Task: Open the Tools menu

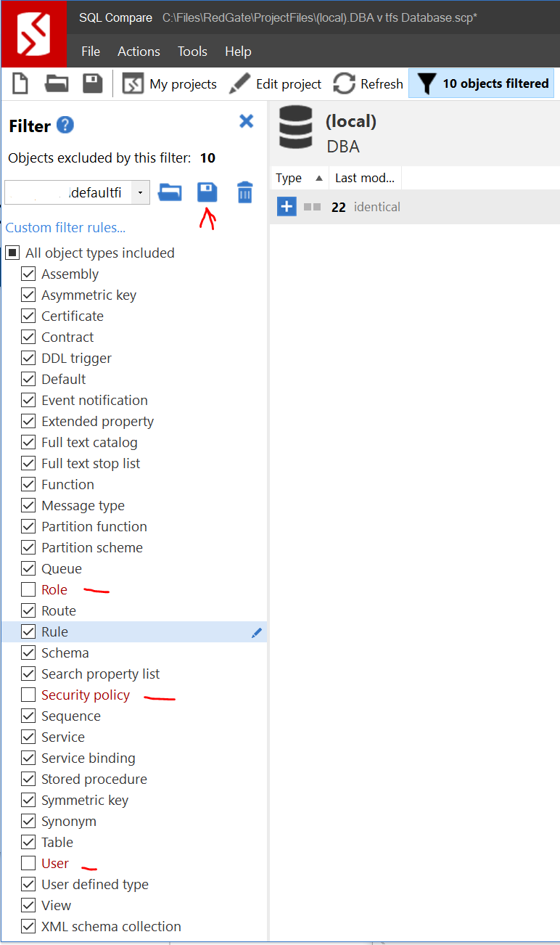Action: pos(192,52)
